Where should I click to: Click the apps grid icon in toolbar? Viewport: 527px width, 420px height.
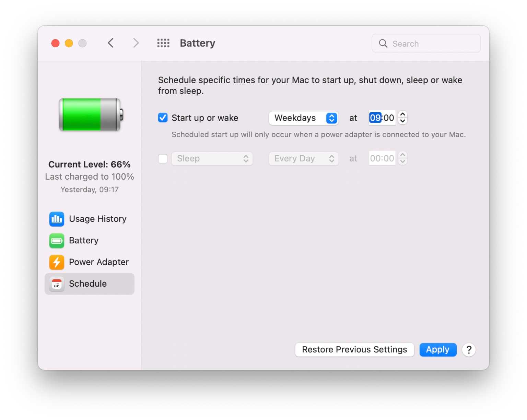[163, 43]
